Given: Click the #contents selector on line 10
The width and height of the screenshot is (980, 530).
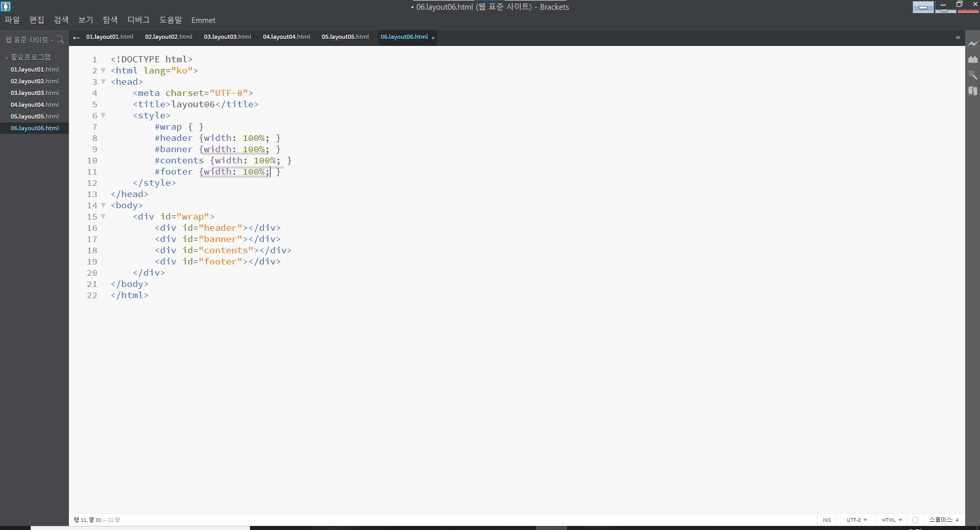Looking at the screenshot, I should (179, 160).
